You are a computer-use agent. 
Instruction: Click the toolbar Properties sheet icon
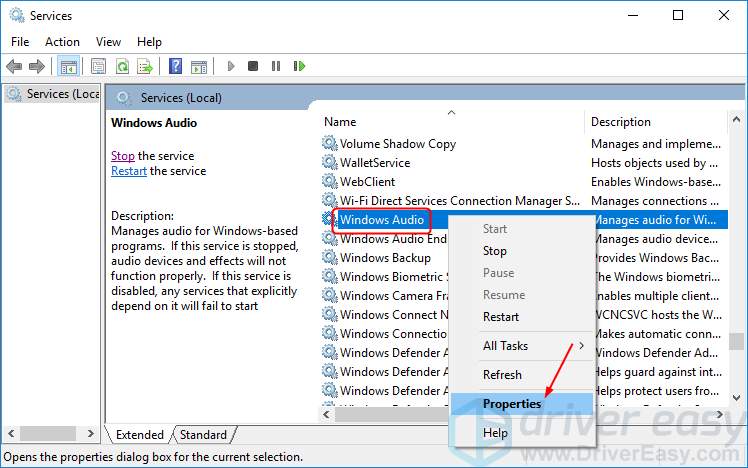pyautogui.click(x=98, y=66)
